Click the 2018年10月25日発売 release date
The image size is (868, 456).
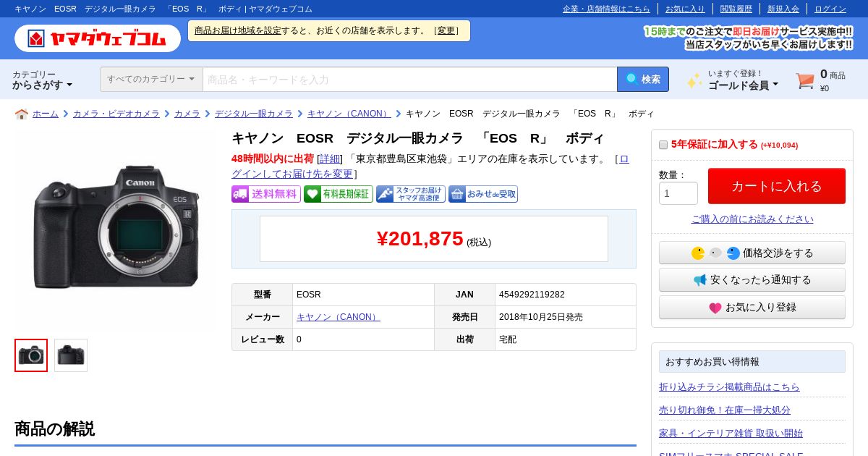[x=541, y=317]
